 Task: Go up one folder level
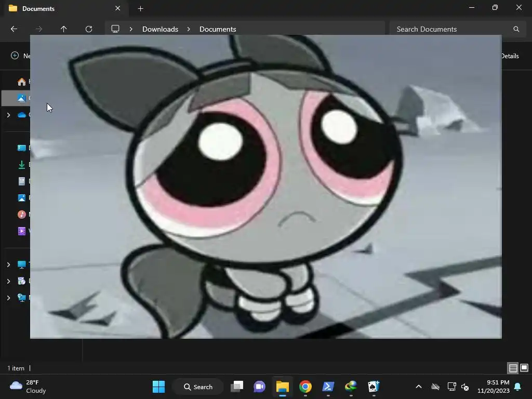pos(63,29)
